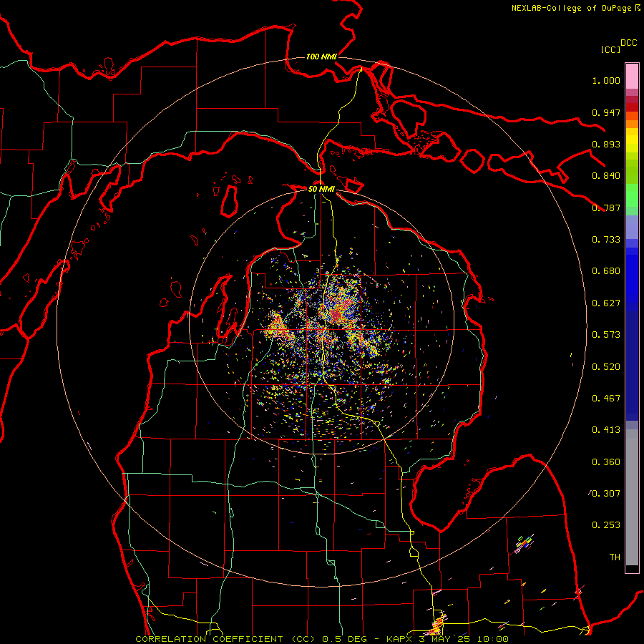Select the 0.520 color scale value
Image resolution: width=644 pixels, height=644 pixels.
(x=606, y=367)
